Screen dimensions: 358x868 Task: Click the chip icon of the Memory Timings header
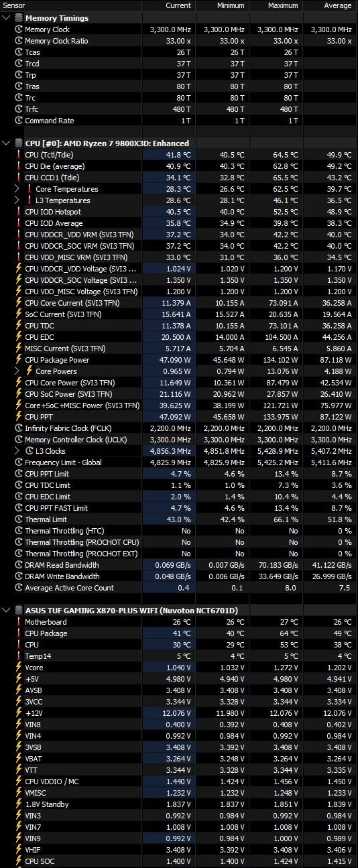[x=17, y=18]
